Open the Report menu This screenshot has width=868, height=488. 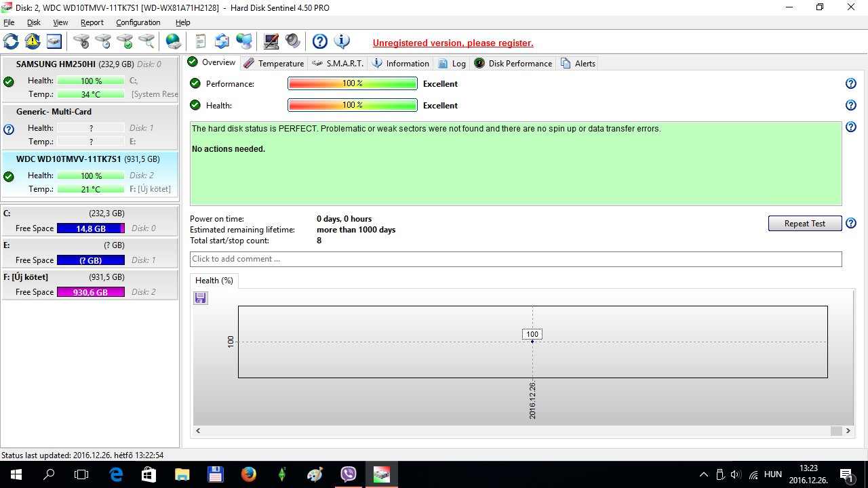[x=92, y=22]
